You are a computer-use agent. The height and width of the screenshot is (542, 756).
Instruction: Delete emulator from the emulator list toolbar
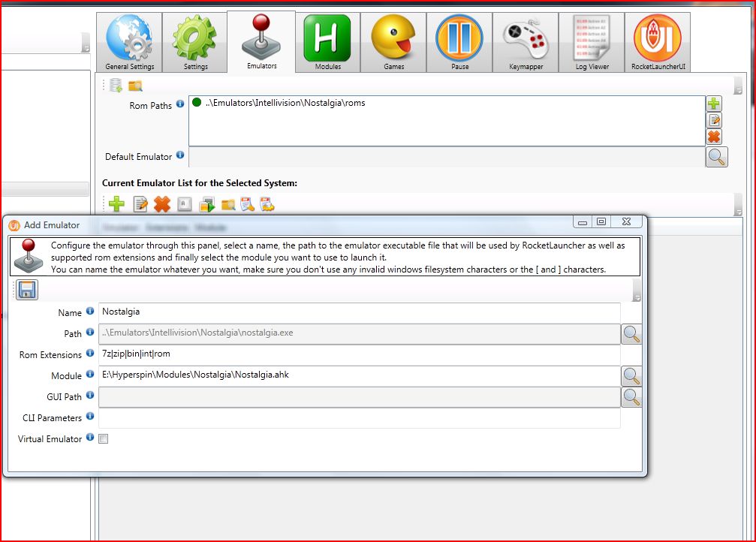point(161,203)
